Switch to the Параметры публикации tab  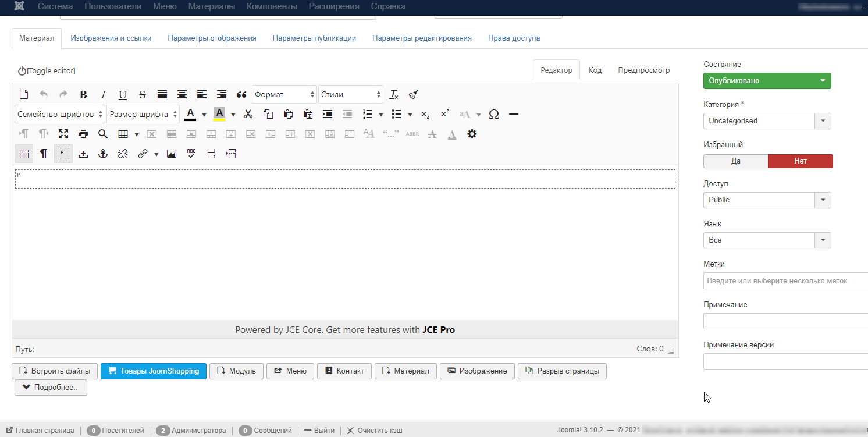314,38
